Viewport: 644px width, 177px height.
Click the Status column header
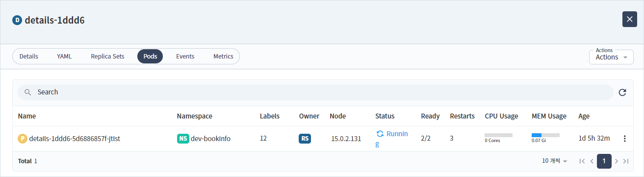tap(385, 116)
